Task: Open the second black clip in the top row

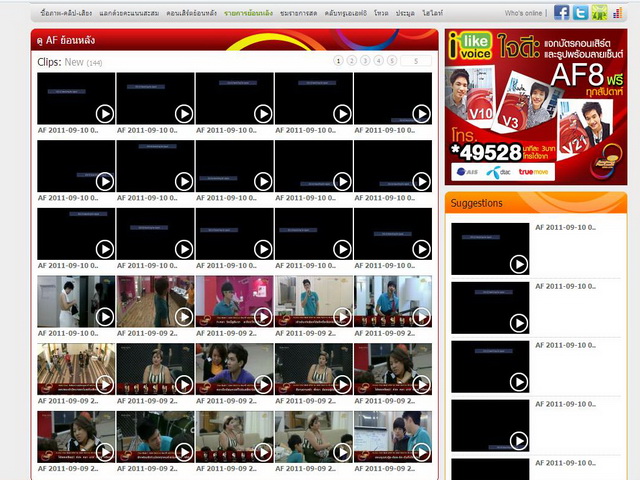Action: (155, 98)
